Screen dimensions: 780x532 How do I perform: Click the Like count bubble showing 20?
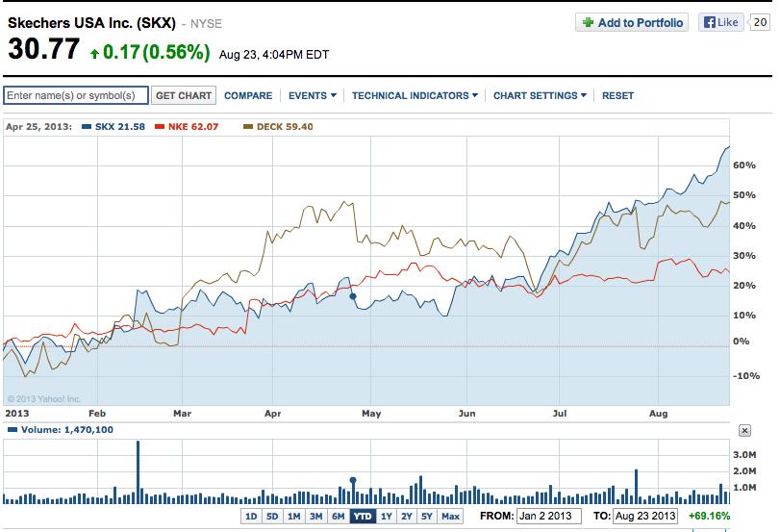coord(759,22)
